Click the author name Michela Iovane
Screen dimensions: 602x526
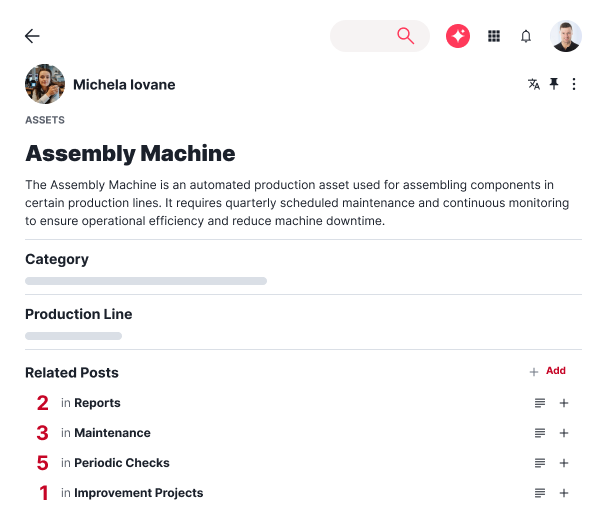[124, 85]
